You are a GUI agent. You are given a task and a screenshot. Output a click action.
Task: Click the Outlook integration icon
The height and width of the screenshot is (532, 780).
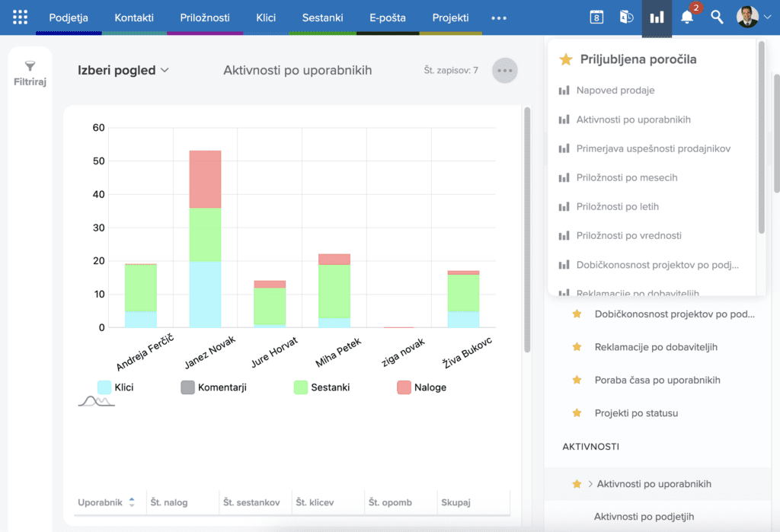[x=626, y=17]
